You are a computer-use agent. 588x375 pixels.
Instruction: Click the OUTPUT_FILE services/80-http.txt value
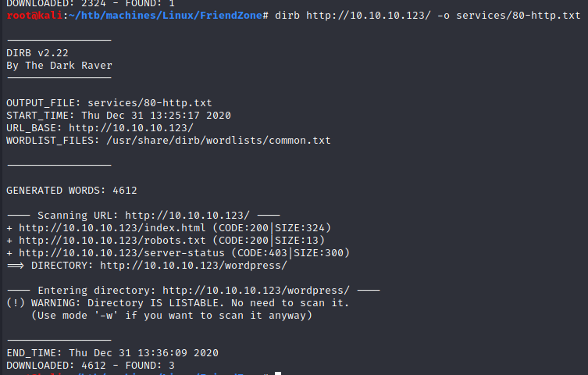pyautogui.click(x=150, y=103)
